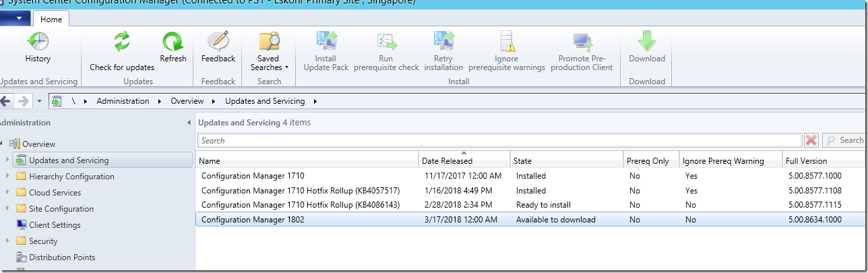Screen dimensions: 868x273
Task: Click Overview in the breadcrumb
Action: pyautogui.click(x=187, y=101)
